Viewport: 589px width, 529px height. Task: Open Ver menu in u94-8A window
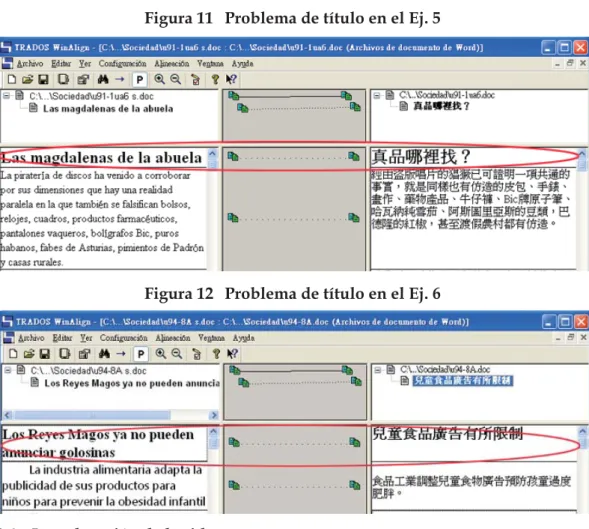[x=86, y=338]
